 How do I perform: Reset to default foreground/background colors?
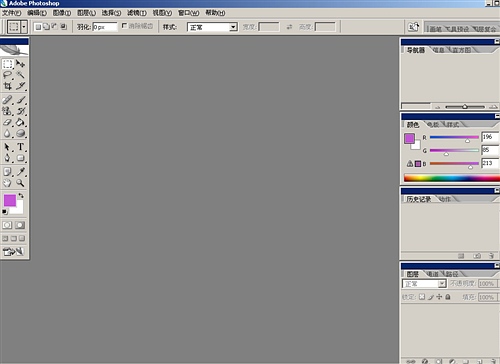click(5, 212)
